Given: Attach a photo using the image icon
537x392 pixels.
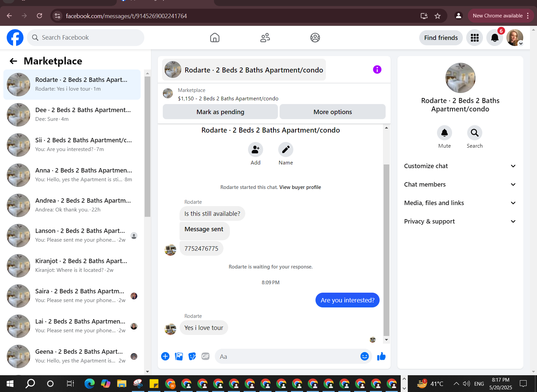Looking at the screenshot, I should coord(179,356).
